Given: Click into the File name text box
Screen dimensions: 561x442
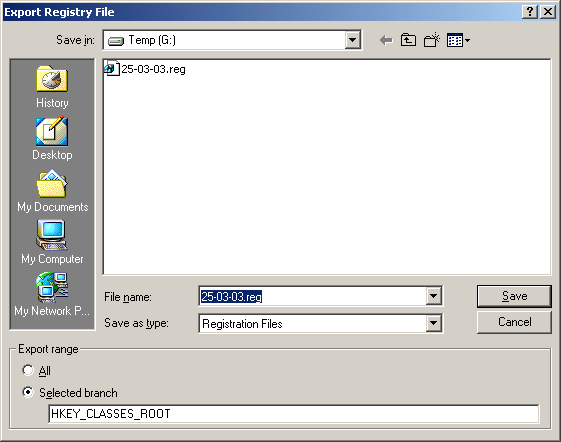Looking at the screenshot, I should 312,296.
